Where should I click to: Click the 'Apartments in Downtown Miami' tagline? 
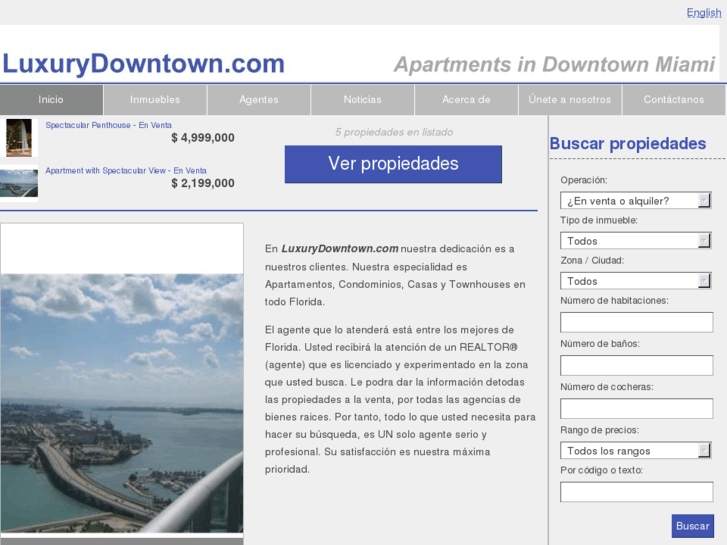click(x=555, y=64)
